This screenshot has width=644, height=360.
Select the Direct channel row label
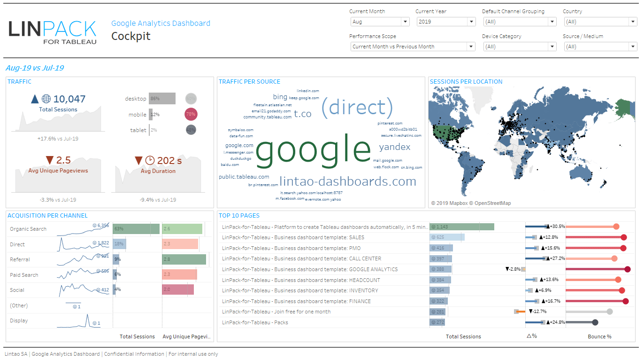click(17, 244)
